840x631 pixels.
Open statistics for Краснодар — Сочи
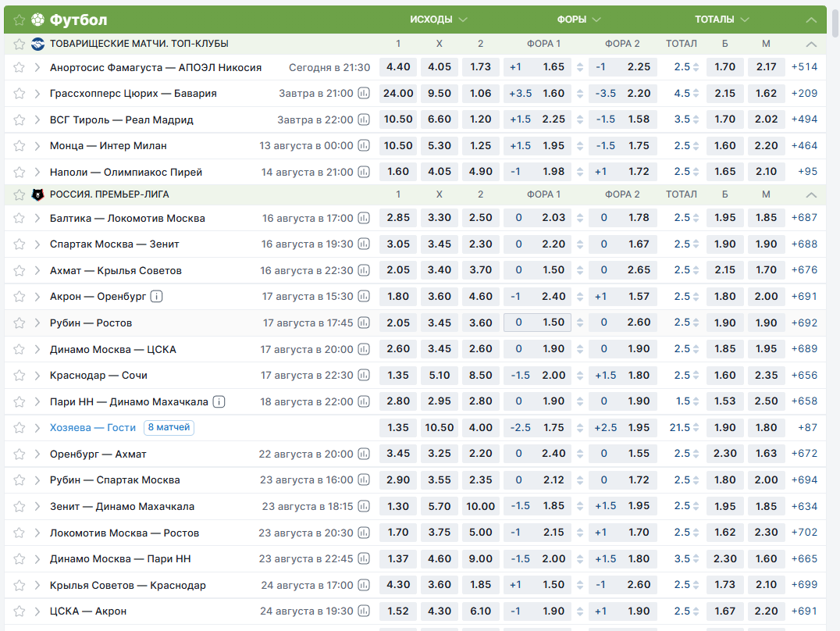click(x=364, y=376)
